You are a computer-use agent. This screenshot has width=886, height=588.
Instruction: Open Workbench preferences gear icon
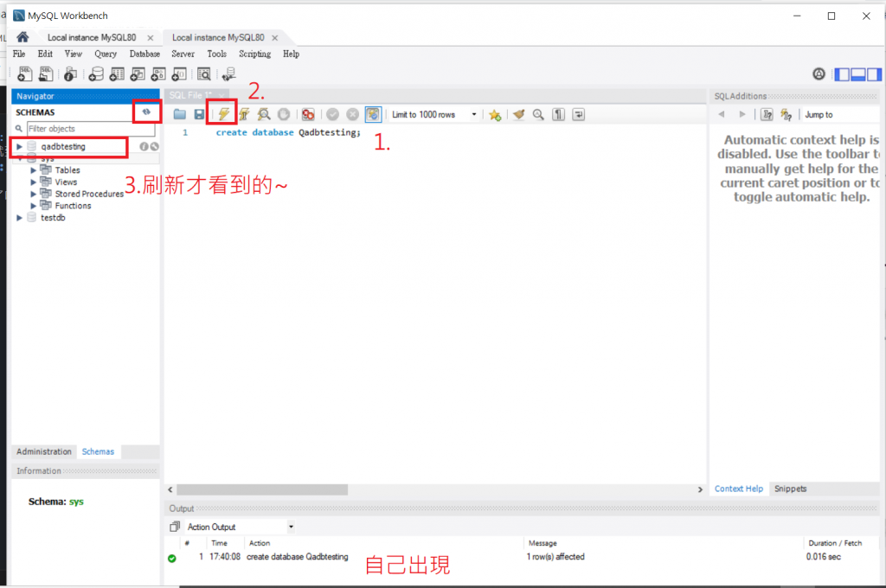pos(819,74)
